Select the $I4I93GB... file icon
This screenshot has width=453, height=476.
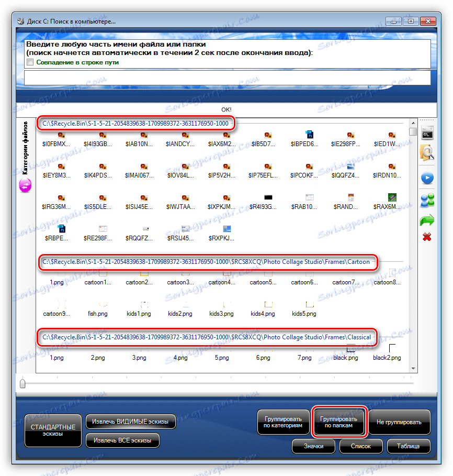103,135
